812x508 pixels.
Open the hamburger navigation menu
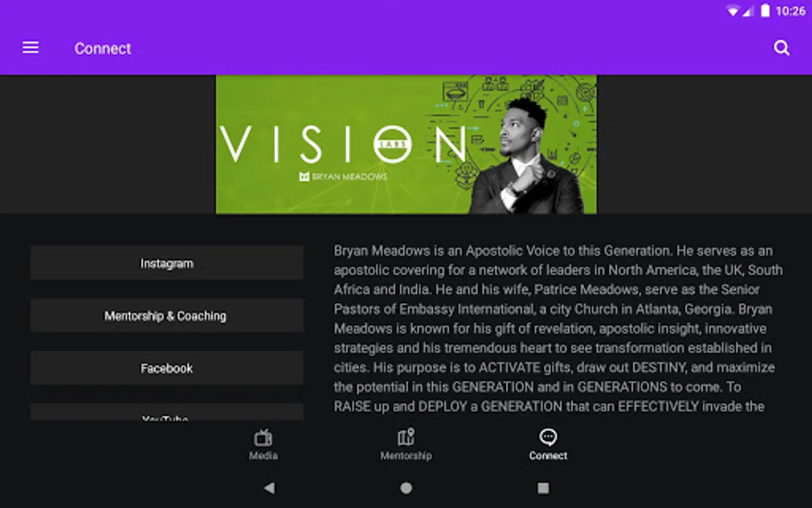[x=30, y=48]
